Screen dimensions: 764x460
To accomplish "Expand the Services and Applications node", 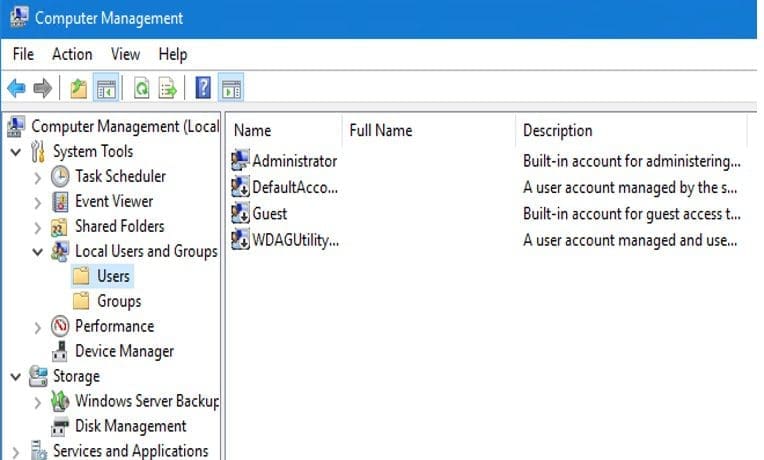I will pos(16,451).
